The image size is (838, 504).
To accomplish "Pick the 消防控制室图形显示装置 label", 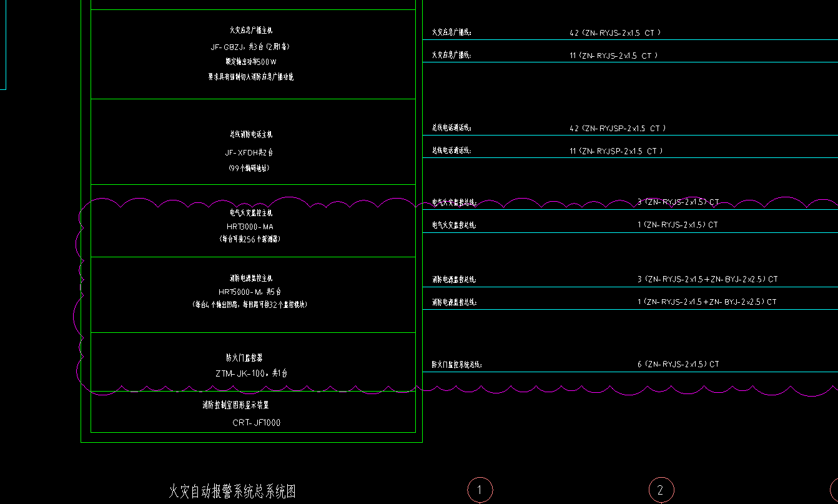I will (x=235, y=405).
